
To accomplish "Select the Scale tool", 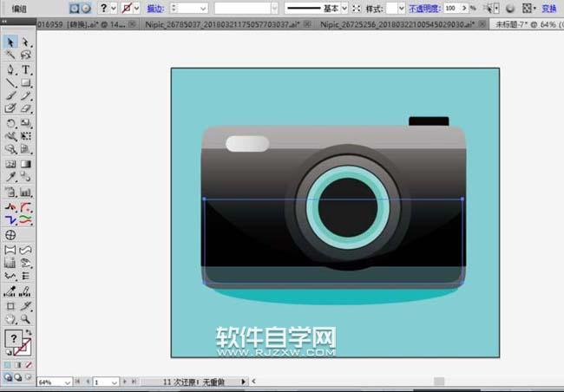I will pos(25,123).
